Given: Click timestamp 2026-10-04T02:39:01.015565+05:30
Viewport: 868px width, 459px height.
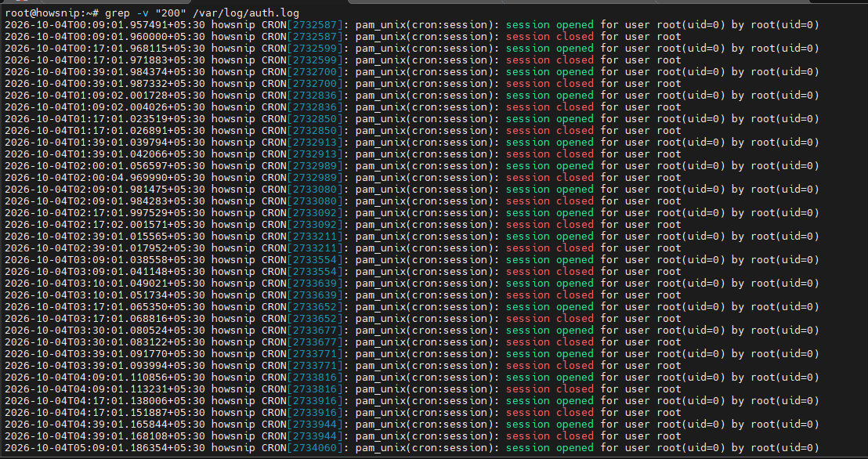Looking at the screenshot, I should coord(105,237).
